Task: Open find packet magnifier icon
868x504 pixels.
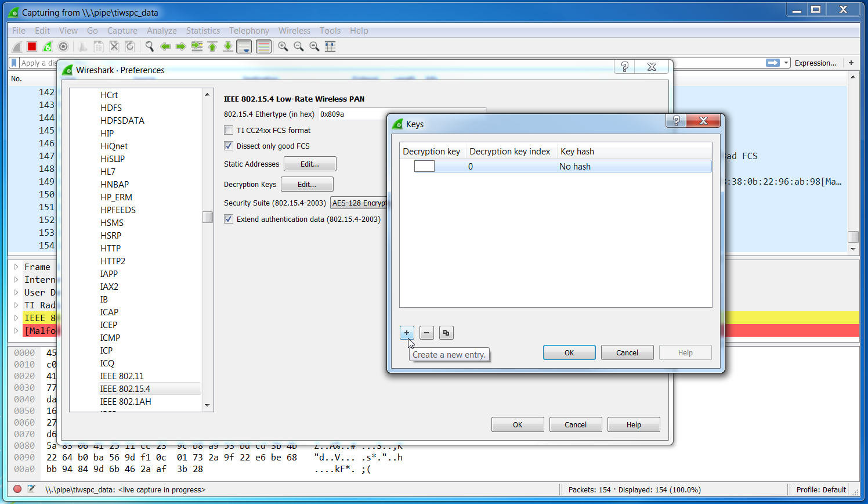Action: tap(150, 46)
